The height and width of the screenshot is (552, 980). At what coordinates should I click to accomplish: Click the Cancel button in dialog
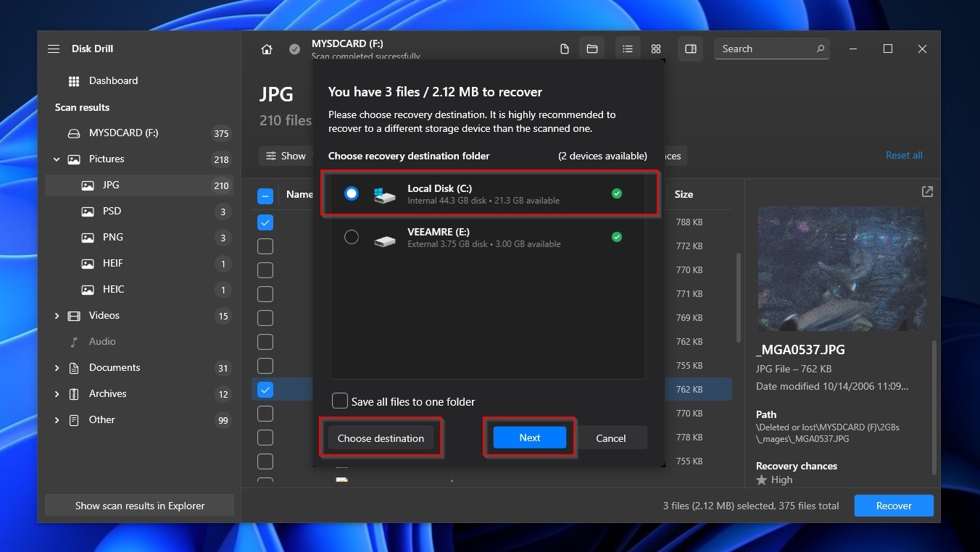pos(611,438)
